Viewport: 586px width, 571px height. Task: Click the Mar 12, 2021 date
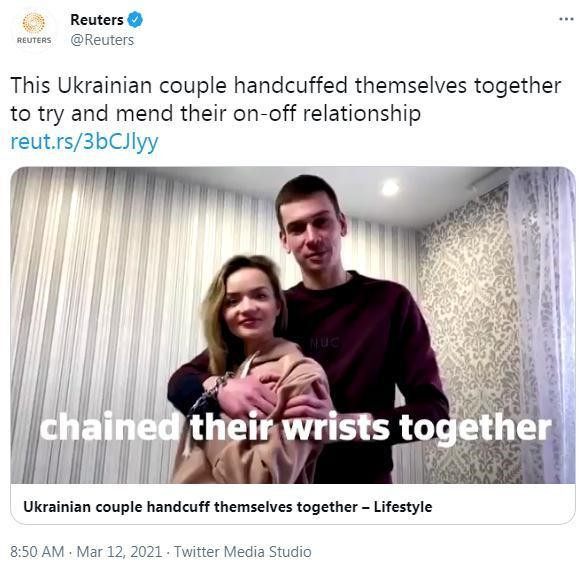(119, 552)
